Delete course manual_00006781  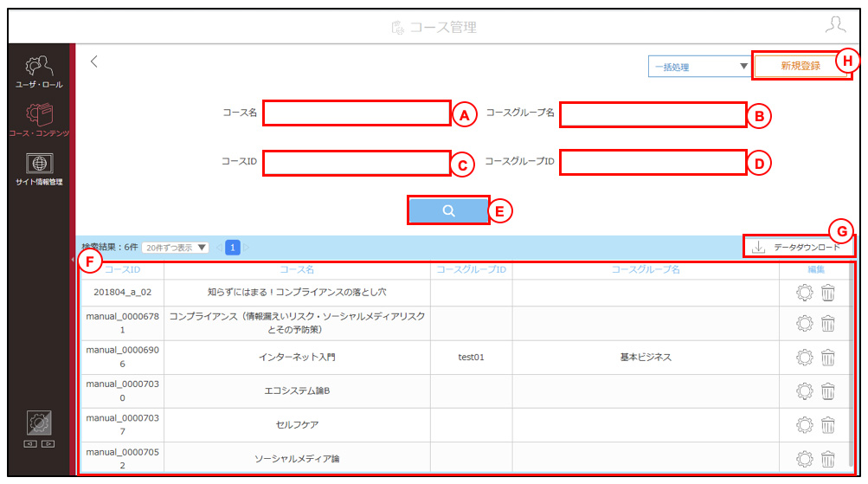(x=827, y=324)
